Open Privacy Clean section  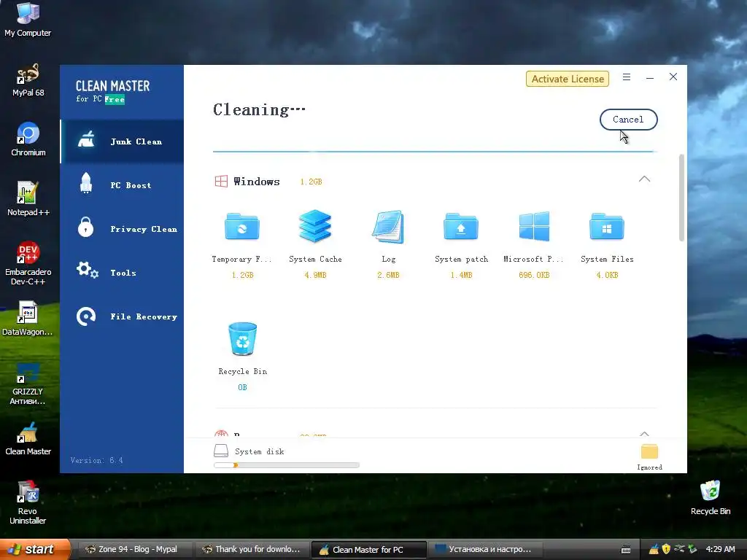tap(122, 229)
